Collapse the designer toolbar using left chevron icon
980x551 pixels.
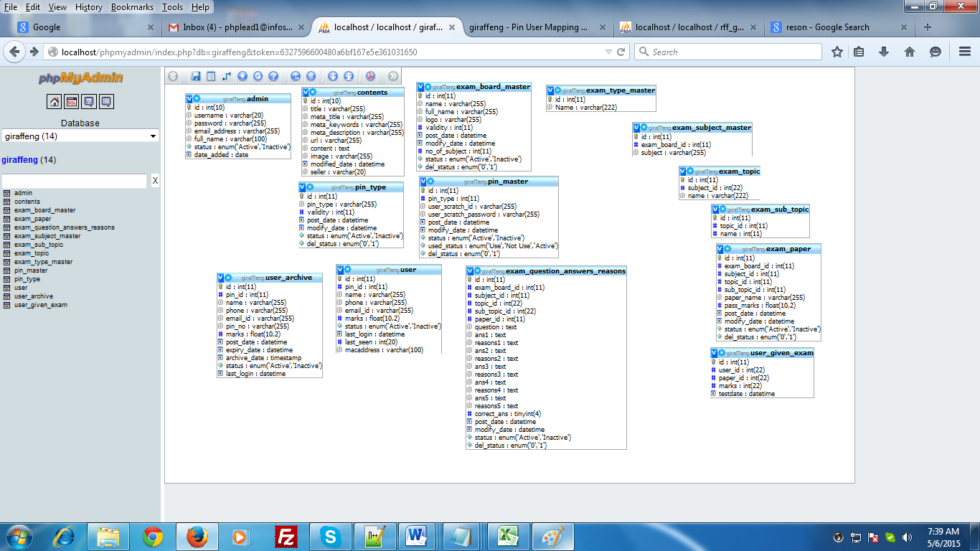point(173,76)
